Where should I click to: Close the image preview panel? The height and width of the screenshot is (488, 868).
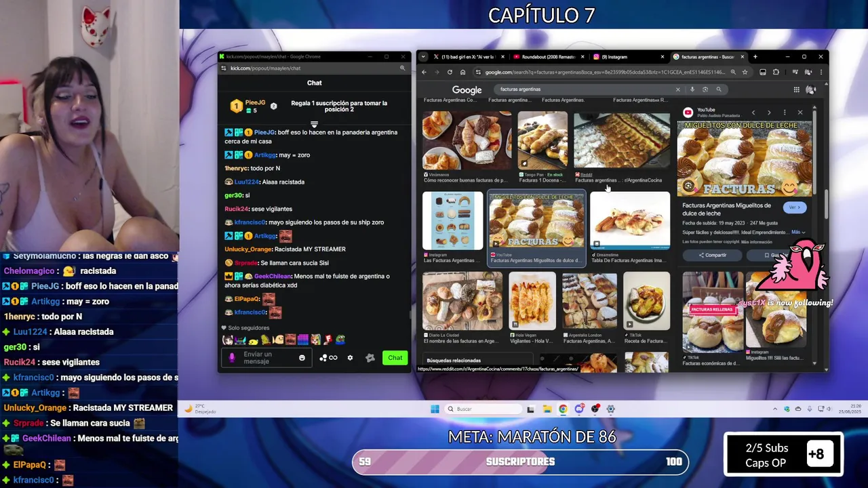coord(800,113)
